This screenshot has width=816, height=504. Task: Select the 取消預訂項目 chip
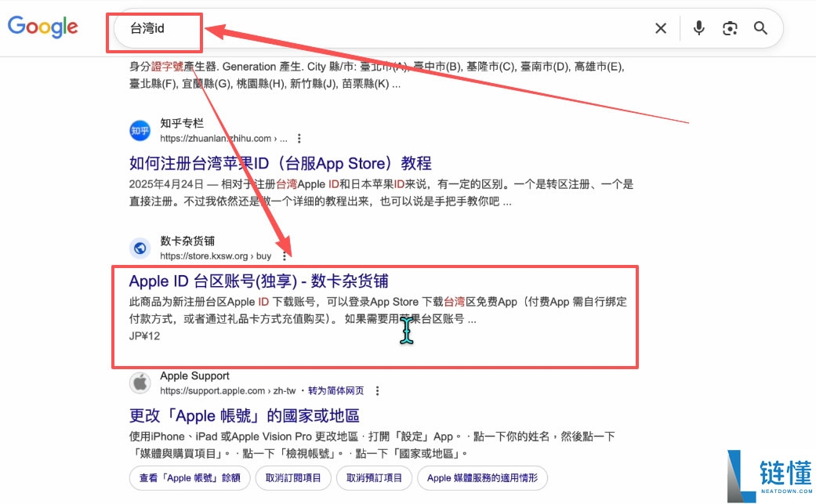(x=374, y=478)
